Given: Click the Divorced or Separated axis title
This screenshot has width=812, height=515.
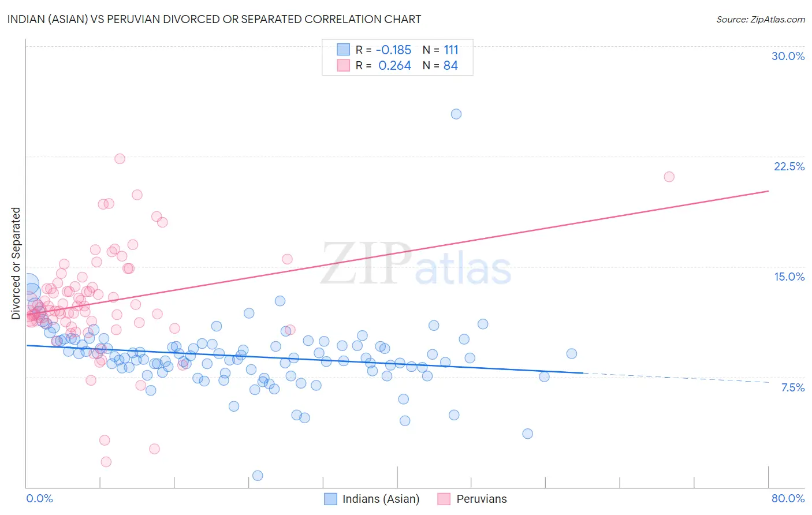Looking at the screenshot, I should (x=16, y=263).
